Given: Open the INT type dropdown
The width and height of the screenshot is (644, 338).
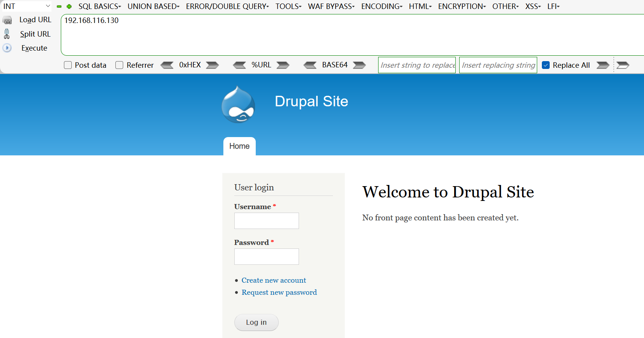Looking at the screenshot, I should pyautogui.click(x=27, y=6).
